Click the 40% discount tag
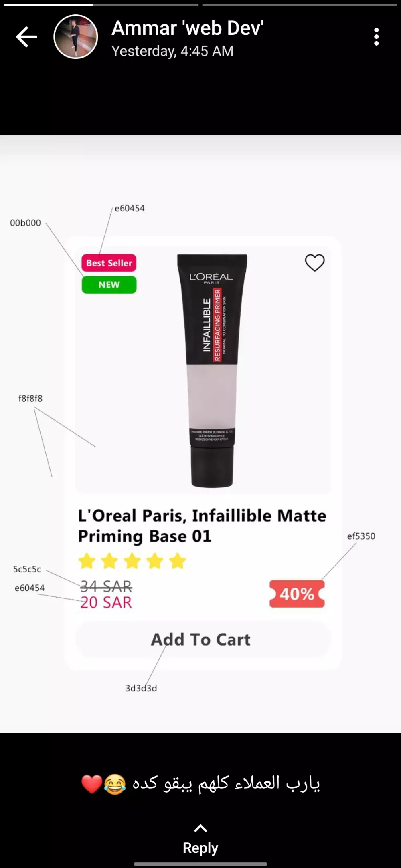 point(297,594)
